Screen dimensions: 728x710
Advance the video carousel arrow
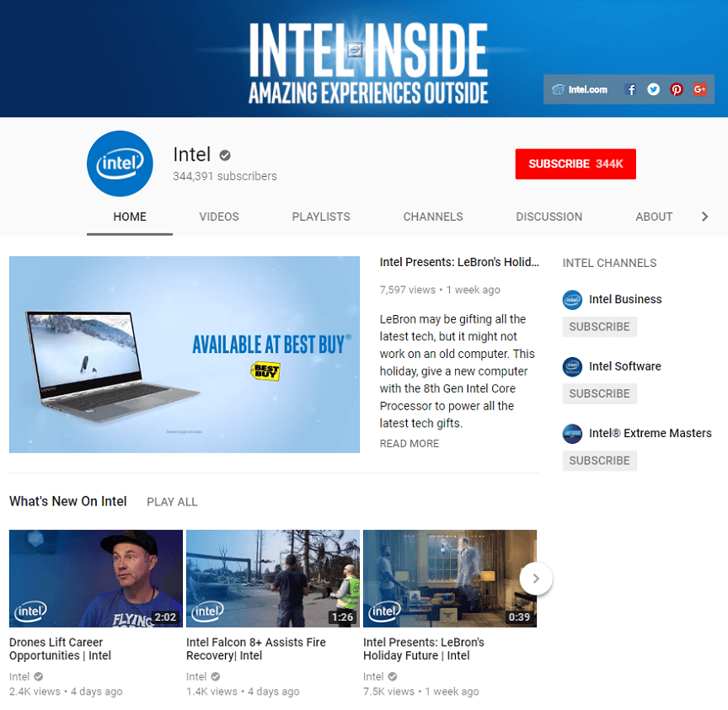click(x=536, y=579)
